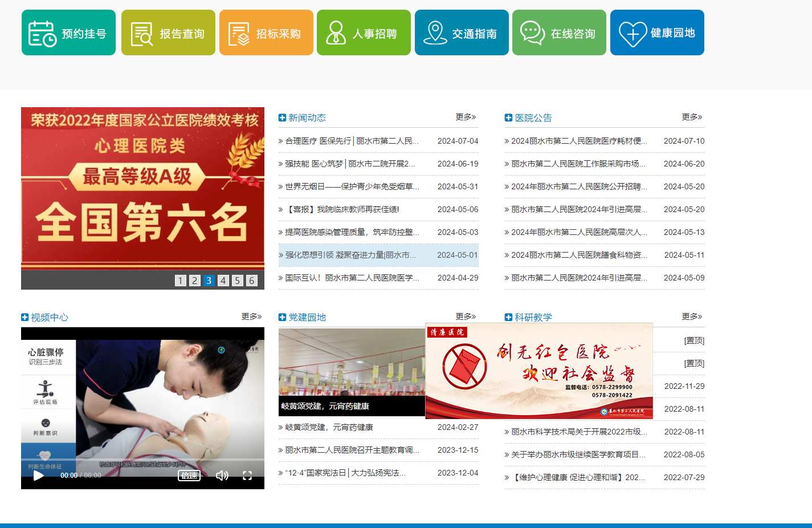Open the 倍速 playback speed control
Screen dimensions: 812x528
[189, 476]
